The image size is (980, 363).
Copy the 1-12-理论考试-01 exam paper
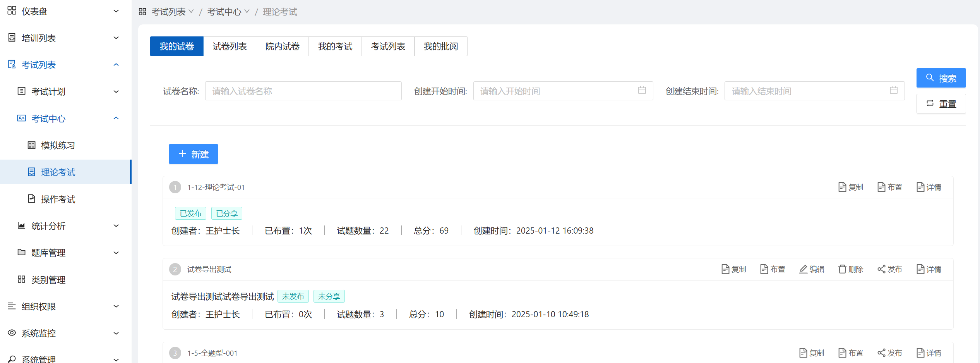coord(850,187)
